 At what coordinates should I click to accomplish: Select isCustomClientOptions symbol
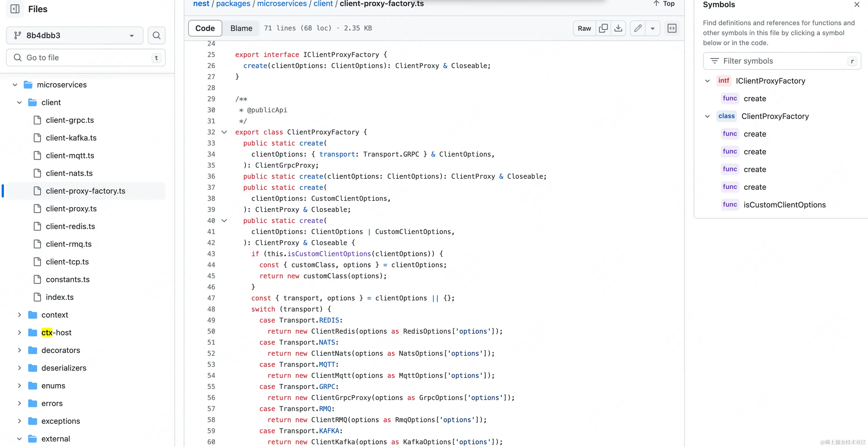784,205
